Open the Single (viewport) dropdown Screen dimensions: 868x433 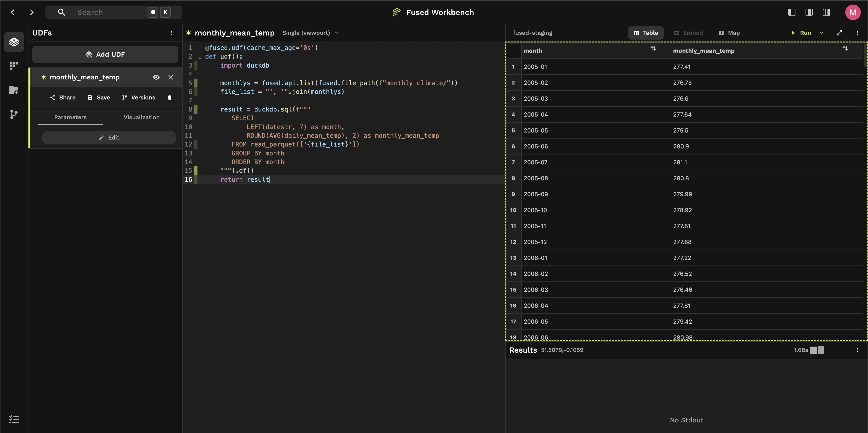coord(310,33)
